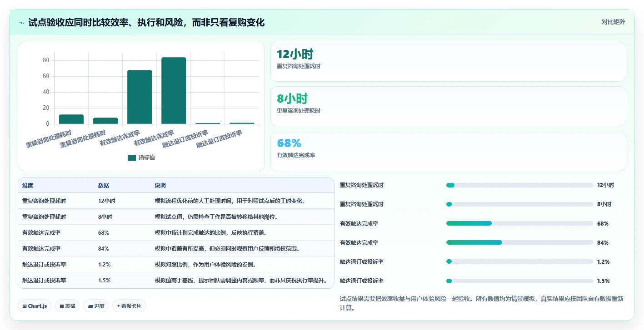Open the 68% 有效触达完成率 data card
This screenshot has height=330, width=644.
(x=448, y=151)
